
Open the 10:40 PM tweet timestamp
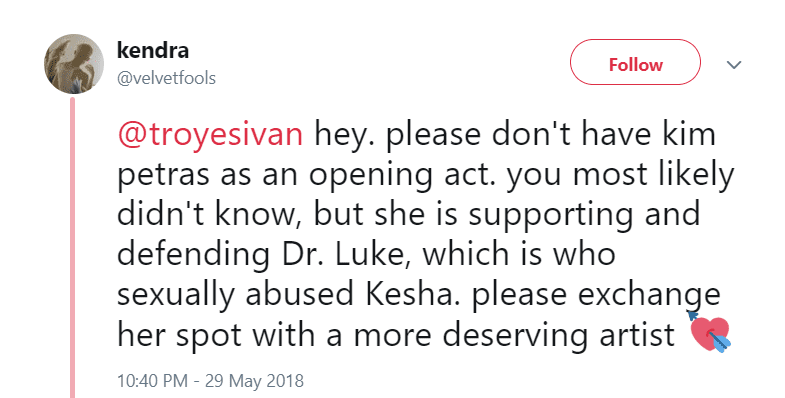(x=152, y=381)
